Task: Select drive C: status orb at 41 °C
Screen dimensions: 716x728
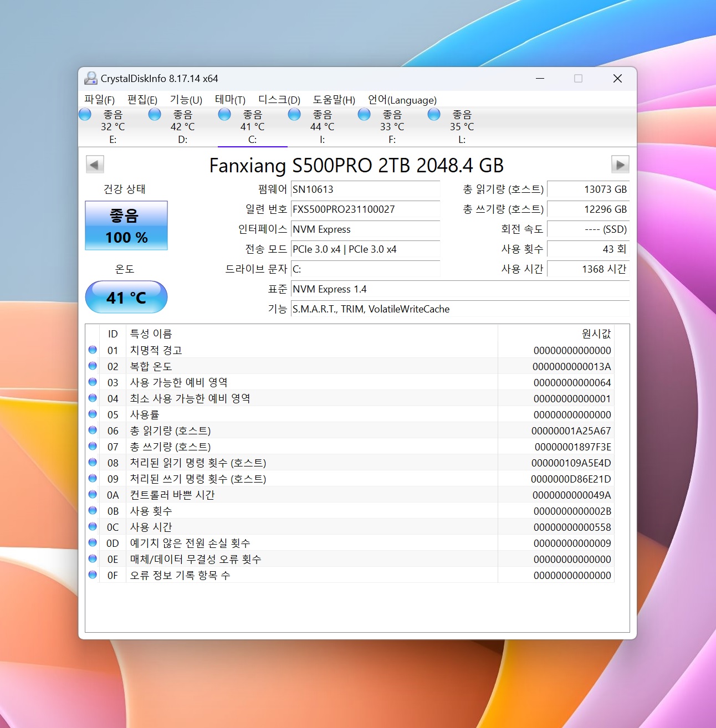Action: pos(224,114)
